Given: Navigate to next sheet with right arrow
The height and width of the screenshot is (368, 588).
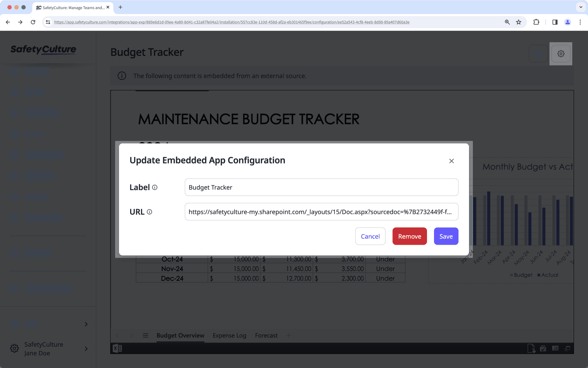Looking at the screenshot, I should [132, 335].
